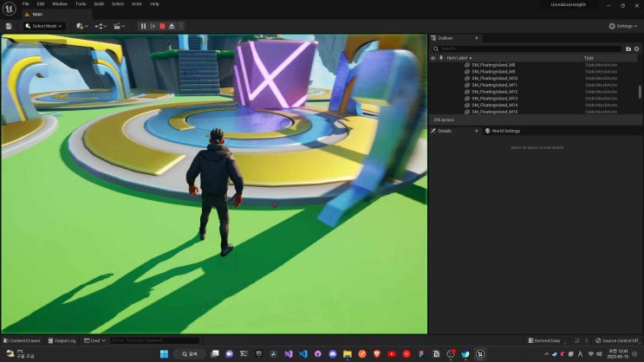
Task: Open the Blueprints toolbar dropdown
Action: (x=101, y=26)
